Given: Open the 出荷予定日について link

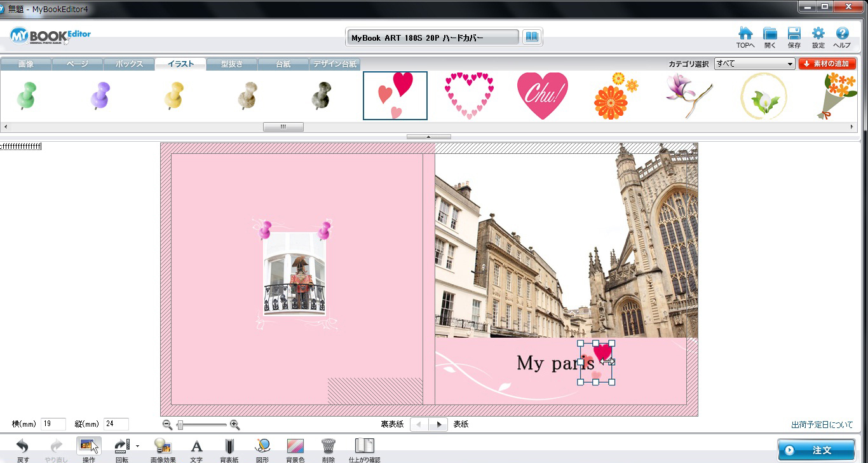Looking at the screenshot, I should click(x=822, y=425).
